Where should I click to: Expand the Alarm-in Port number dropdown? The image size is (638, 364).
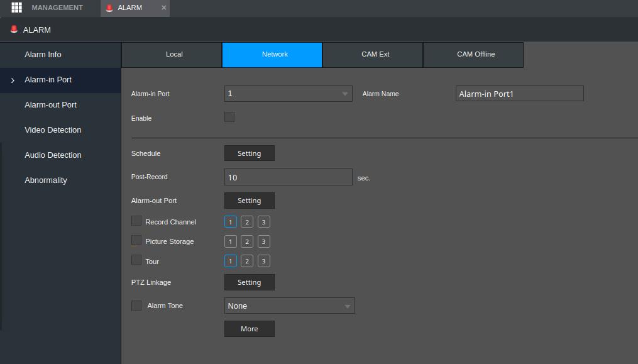tap(288, 94)
